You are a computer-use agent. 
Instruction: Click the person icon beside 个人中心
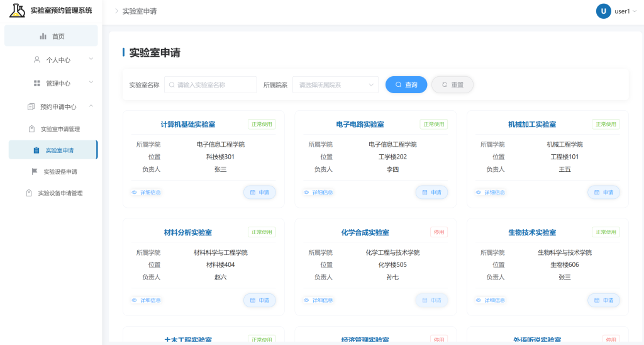pos(37,60)
